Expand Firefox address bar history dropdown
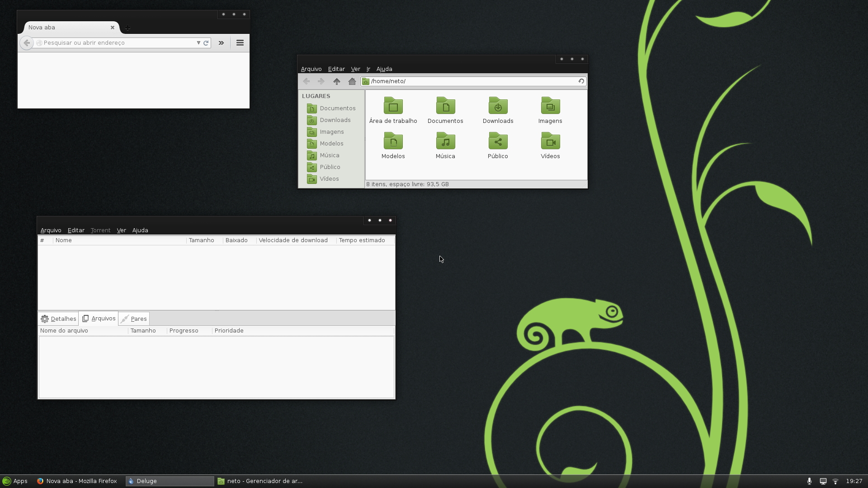Image resolution: width=868 pixels, height=488 pixels. 198,43
